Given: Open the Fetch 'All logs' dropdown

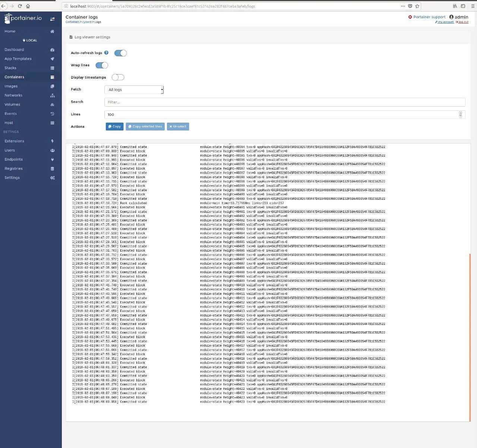Looking at the screenshot, I should (x=134, y=90).
